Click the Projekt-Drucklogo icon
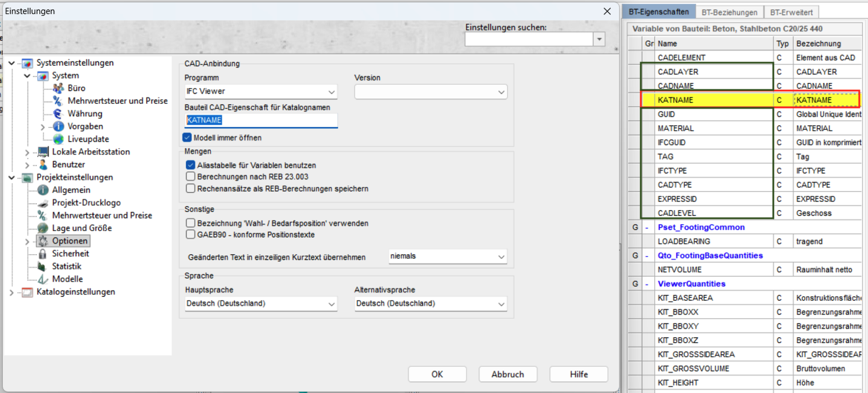 coord(43,203)
